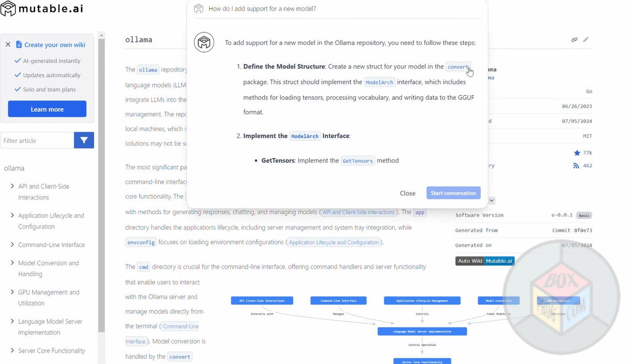Close the answer dialog
The image size is (626, 364).
(407, 193)
